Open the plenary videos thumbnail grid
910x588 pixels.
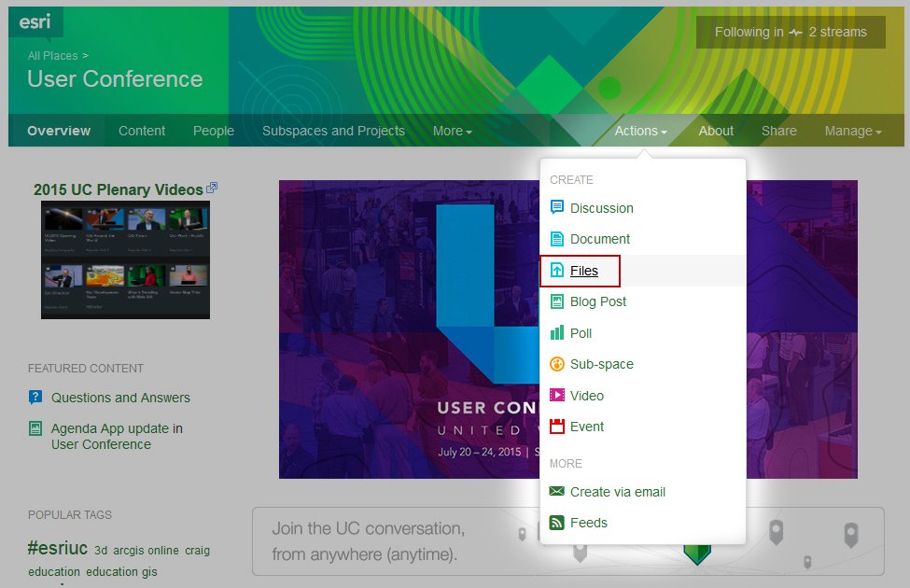pyautogui.click(x=125, y=260)
